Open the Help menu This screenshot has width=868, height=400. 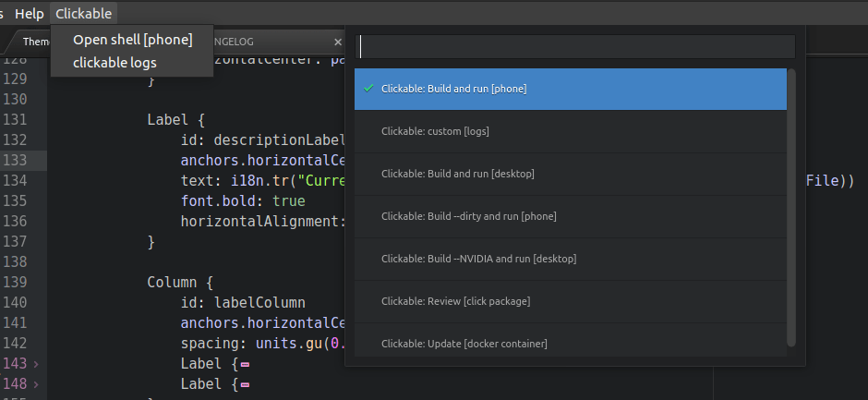tap(29, 13)
